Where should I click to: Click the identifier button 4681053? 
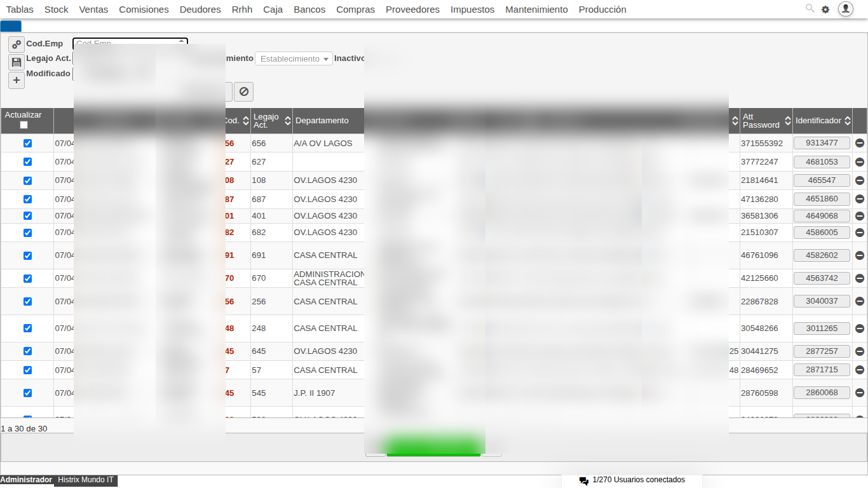point(822,162)
